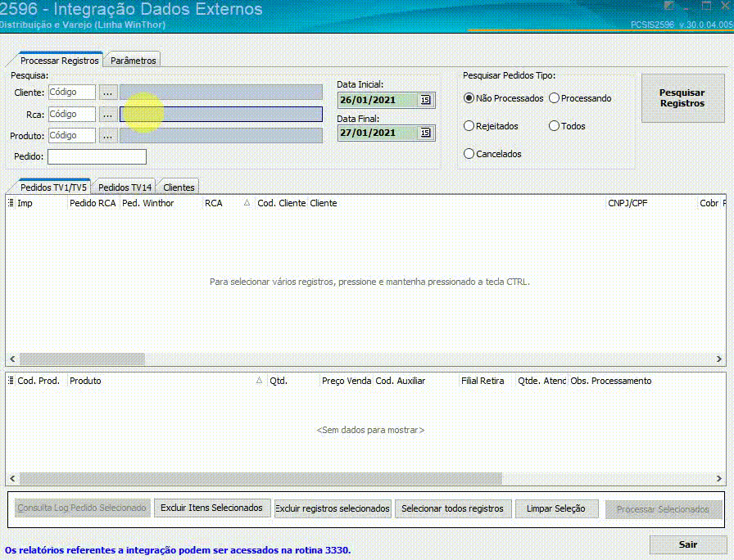Click Cliente column header in orders grid

tap(456, 203)
